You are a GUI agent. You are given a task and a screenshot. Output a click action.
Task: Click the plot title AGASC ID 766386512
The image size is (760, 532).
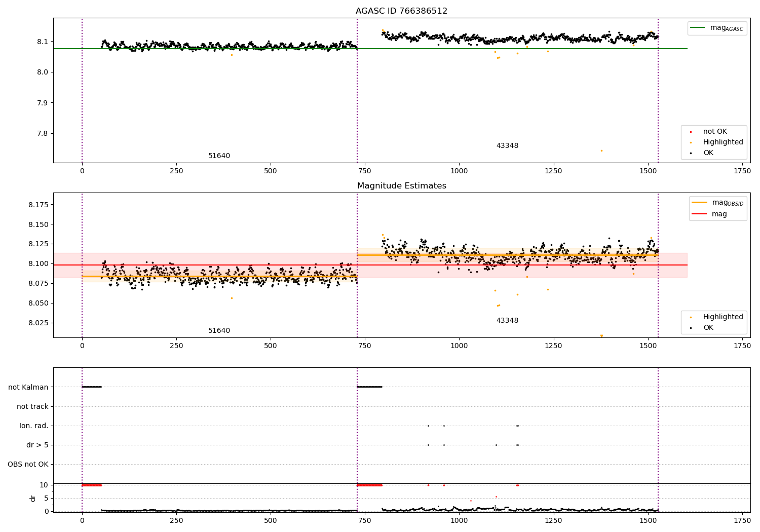(x=401, y=11)
